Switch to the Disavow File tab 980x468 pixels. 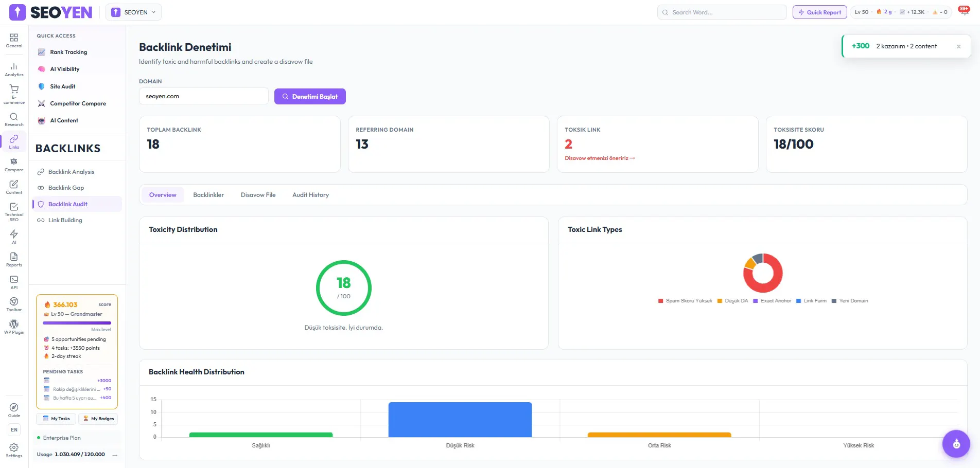click(258, 195)
